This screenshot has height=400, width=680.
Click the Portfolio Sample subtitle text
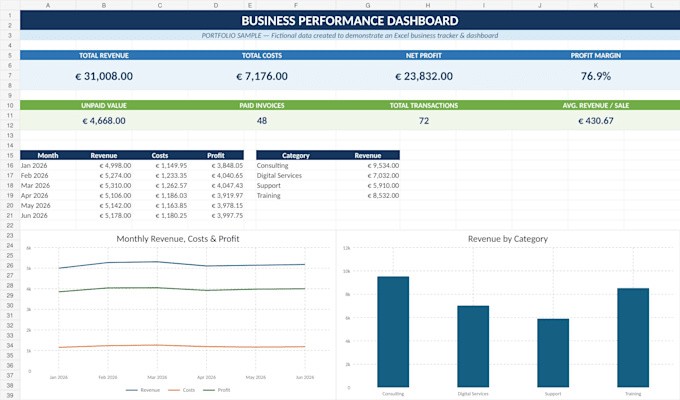[x=350, y=36]
